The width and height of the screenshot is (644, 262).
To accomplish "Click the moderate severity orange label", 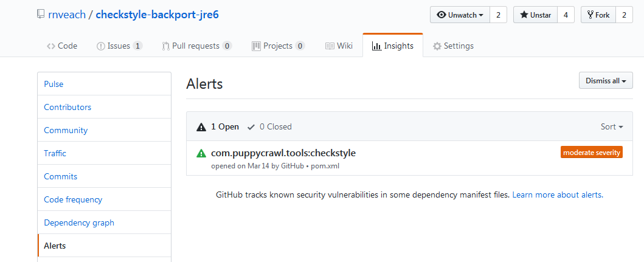I will point(592,153).
